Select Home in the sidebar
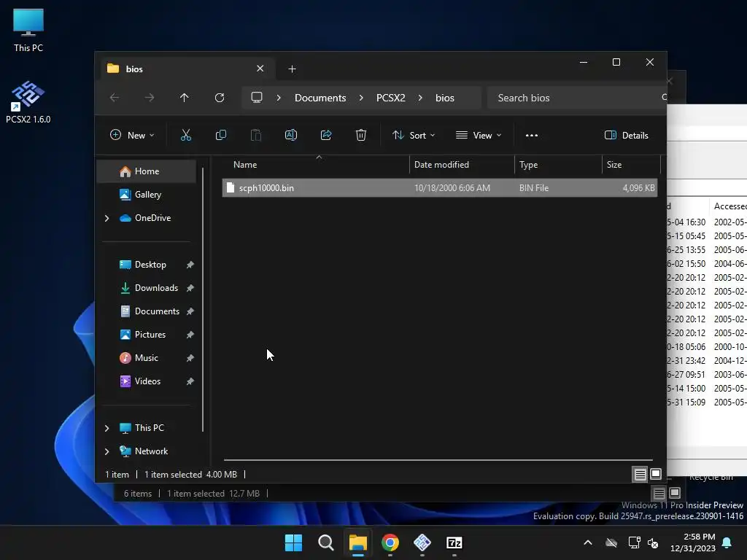Image resolution: width=747 pixels, height=560 pixels. (x=146, y=171)
